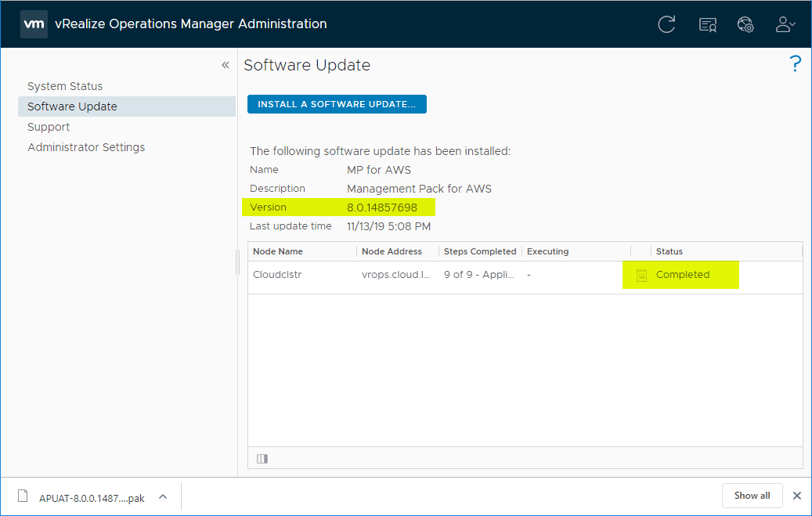Image resolution: width=812 pixels, height=516 pixels.
Task: Collapse the left navigation panel with the chevron
Action: click(x=226, y=65)
